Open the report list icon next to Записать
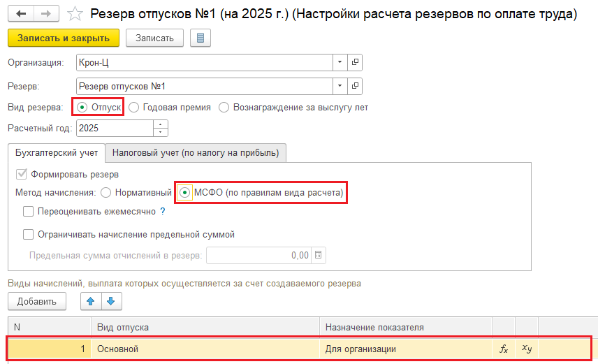 click(200, 38)
